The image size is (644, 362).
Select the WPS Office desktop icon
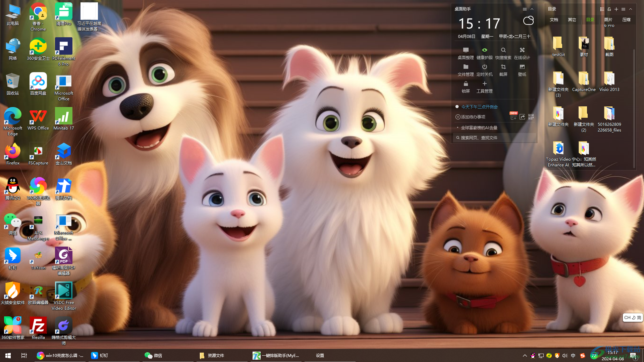pyautogui.click(x=38, y=119)
